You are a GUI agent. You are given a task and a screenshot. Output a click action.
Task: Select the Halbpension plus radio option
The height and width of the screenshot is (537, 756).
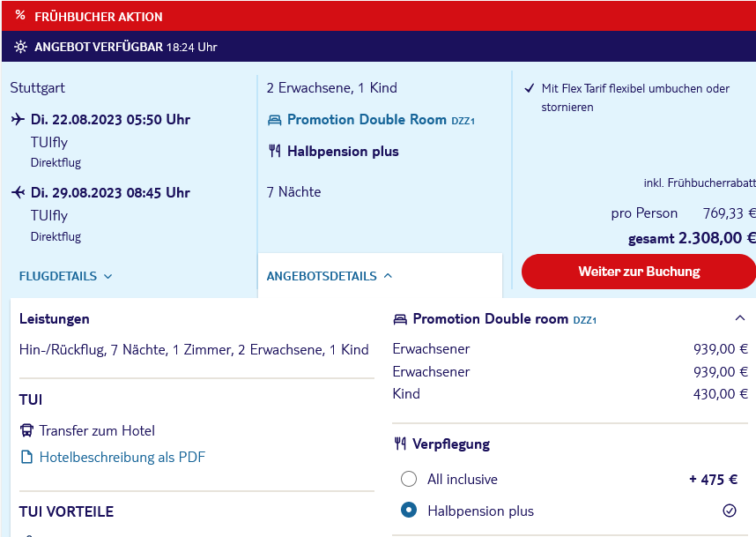408,510
